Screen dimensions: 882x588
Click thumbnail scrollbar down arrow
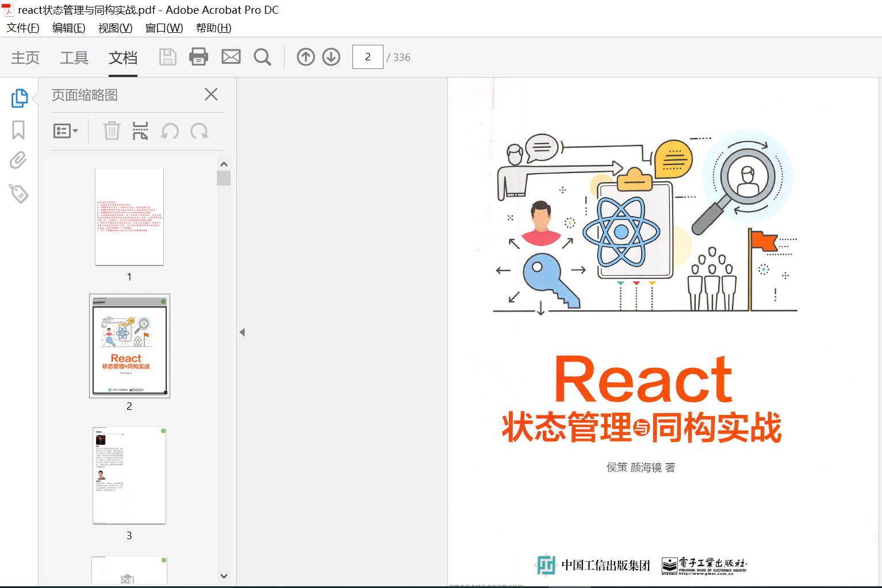click(x=224, y=576)
